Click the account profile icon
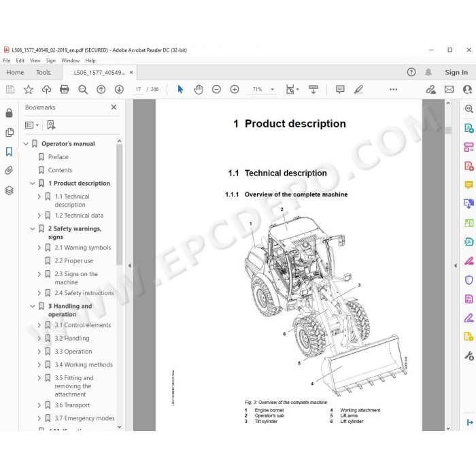This screenshot has width=476, height=476. point(467,89)
